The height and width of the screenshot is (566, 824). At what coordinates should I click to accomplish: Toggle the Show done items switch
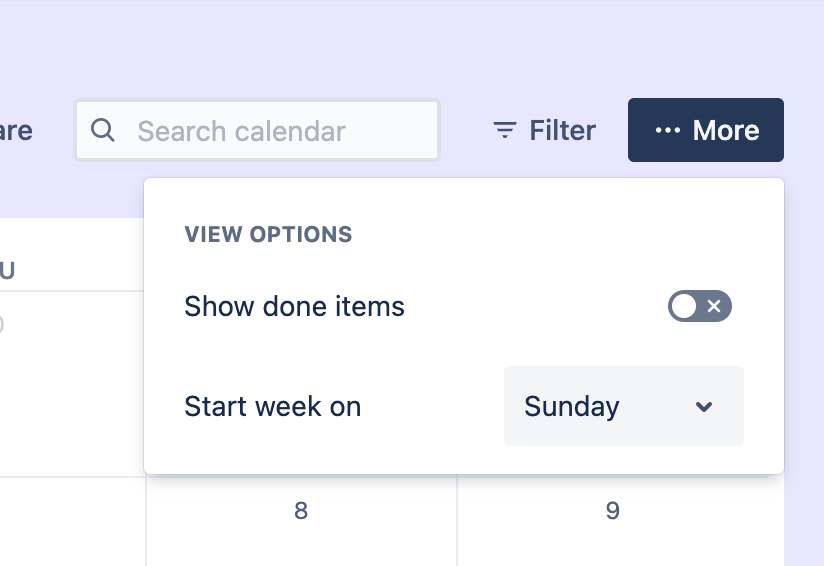(699, 307)
